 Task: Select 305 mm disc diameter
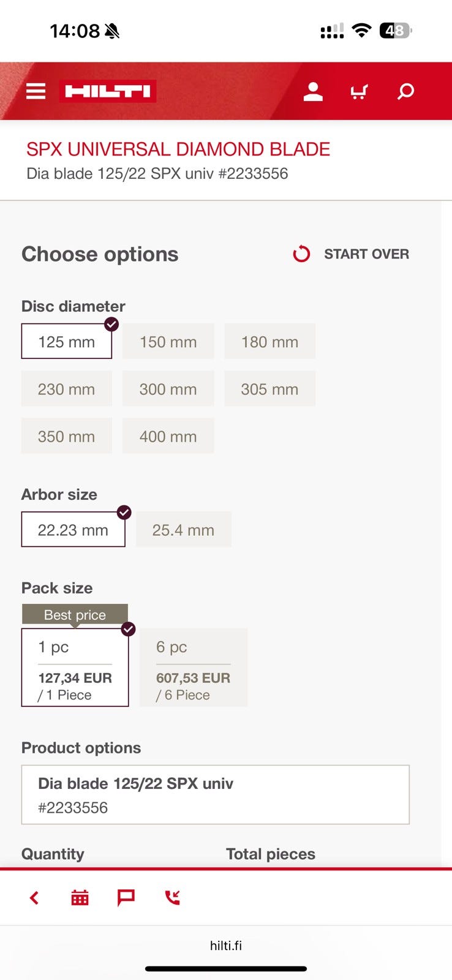(x=269, y=389)
